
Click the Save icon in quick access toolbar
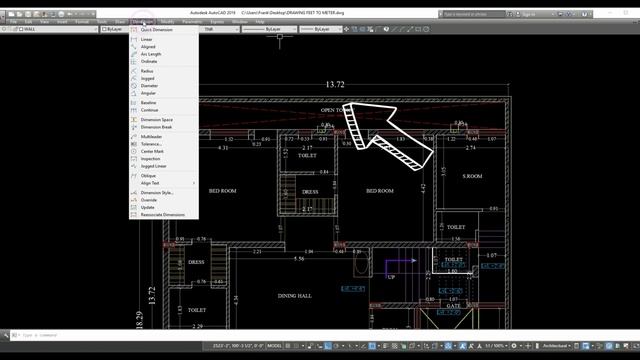click(28, 14)
